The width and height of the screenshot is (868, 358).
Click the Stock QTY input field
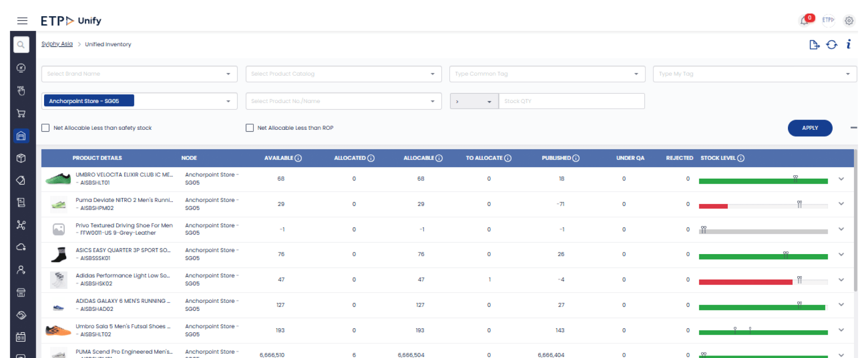pos(571,101)
